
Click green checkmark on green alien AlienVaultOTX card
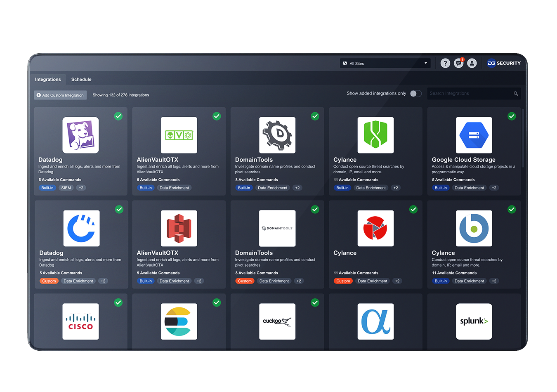(217, 116)
